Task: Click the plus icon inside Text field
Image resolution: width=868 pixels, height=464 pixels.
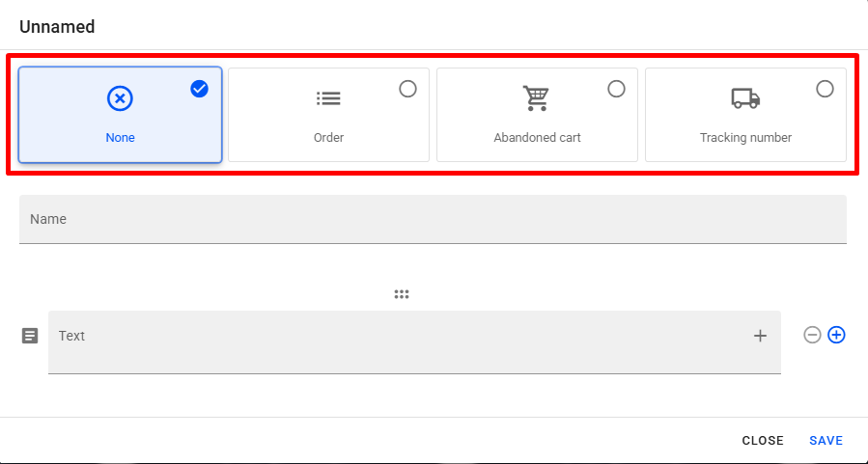Action: point(760,336)
